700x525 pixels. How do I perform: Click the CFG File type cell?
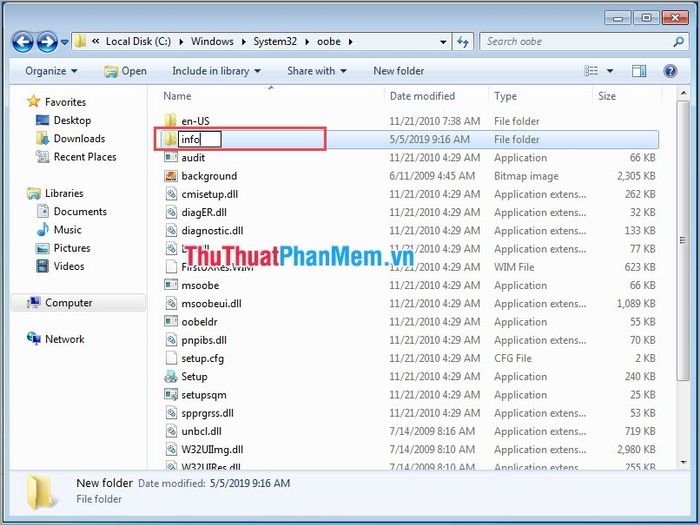click(x=512, y=358)
